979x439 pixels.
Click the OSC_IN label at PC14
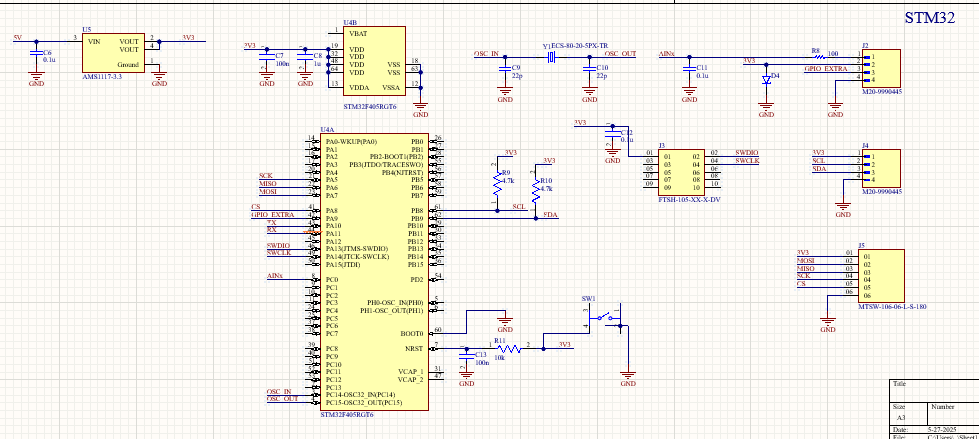(x=279, y=392)
